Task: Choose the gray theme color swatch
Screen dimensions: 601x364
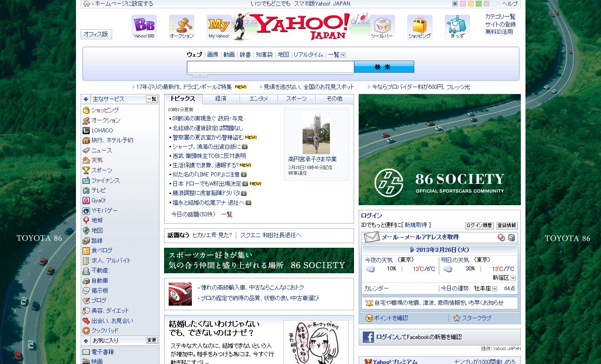Action: [487, 4]
